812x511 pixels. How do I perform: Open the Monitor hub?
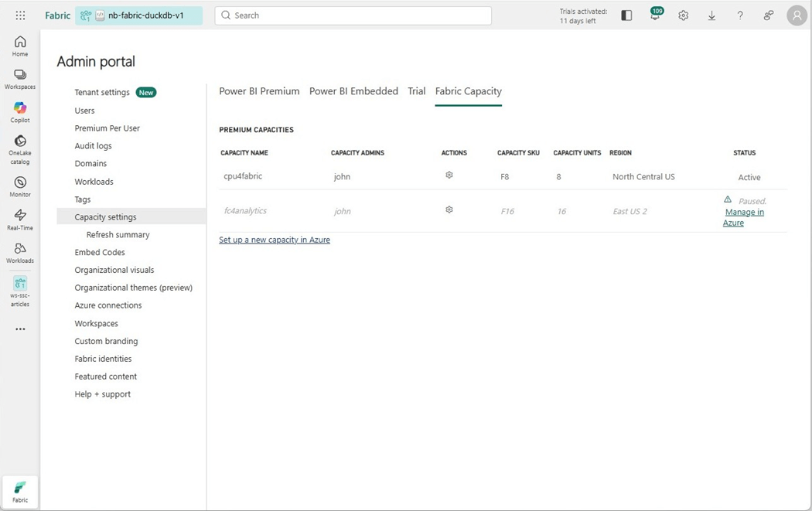(x=20, y=187)
